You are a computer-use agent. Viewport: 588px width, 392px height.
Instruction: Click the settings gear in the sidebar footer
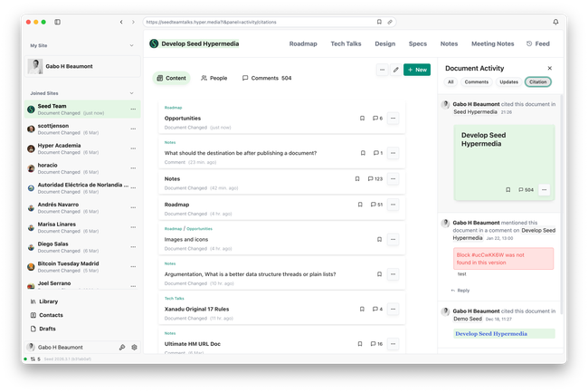click(134, 347)
